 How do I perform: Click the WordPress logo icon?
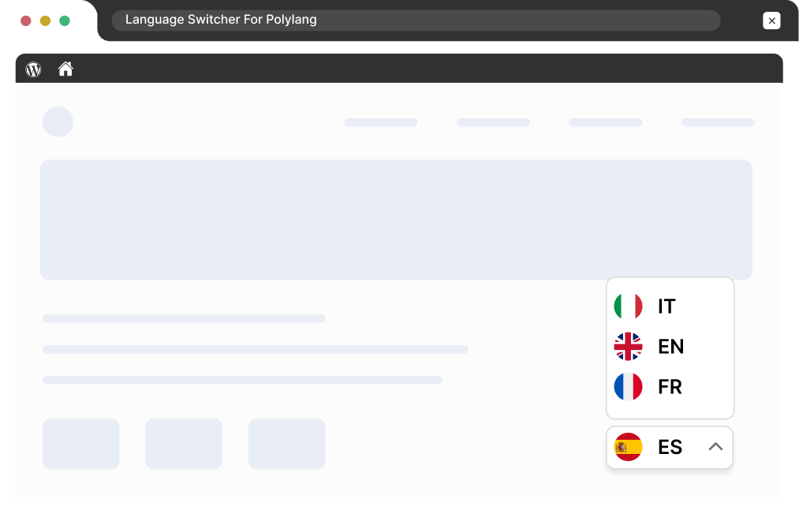tap(34, 69)
